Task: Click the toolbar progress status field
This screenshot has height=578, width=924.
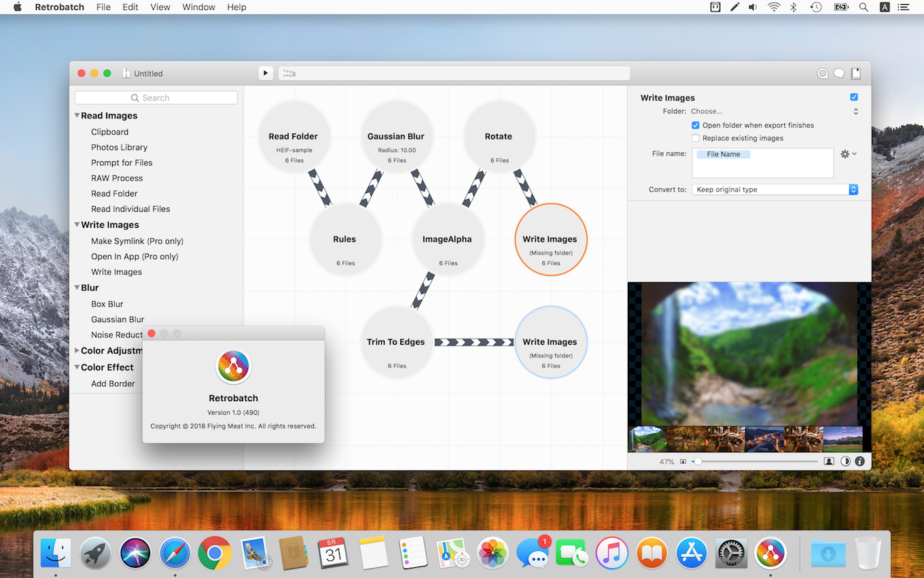Action: 454,73
